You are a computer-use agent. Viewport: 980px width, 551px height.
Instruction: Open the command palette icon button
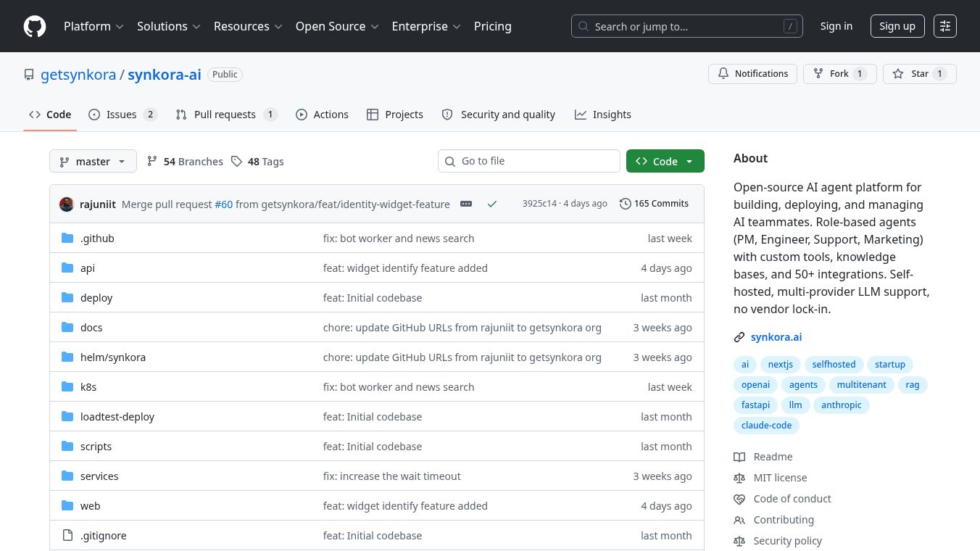[x=944, y=26]
